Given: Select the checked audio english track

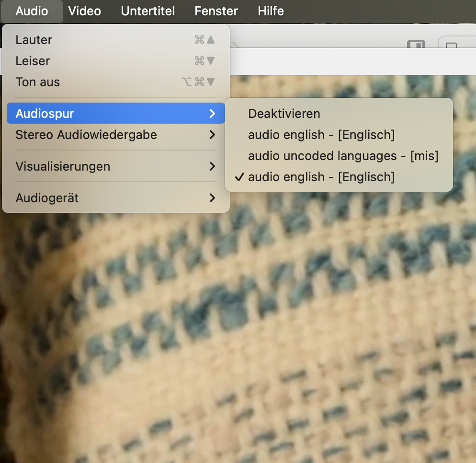Looking at the screenshot, I should point(339,177).
